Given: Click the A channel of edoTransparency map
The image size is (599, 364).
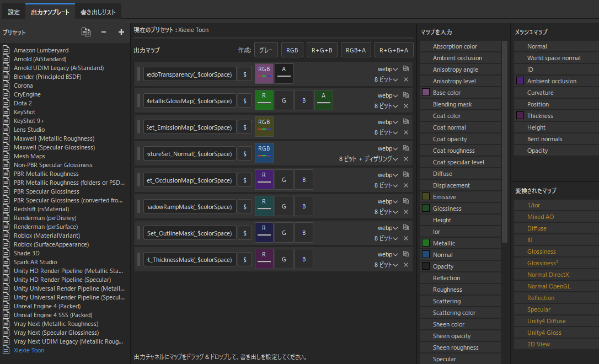Looking at the screenshot, I should 284,74.
